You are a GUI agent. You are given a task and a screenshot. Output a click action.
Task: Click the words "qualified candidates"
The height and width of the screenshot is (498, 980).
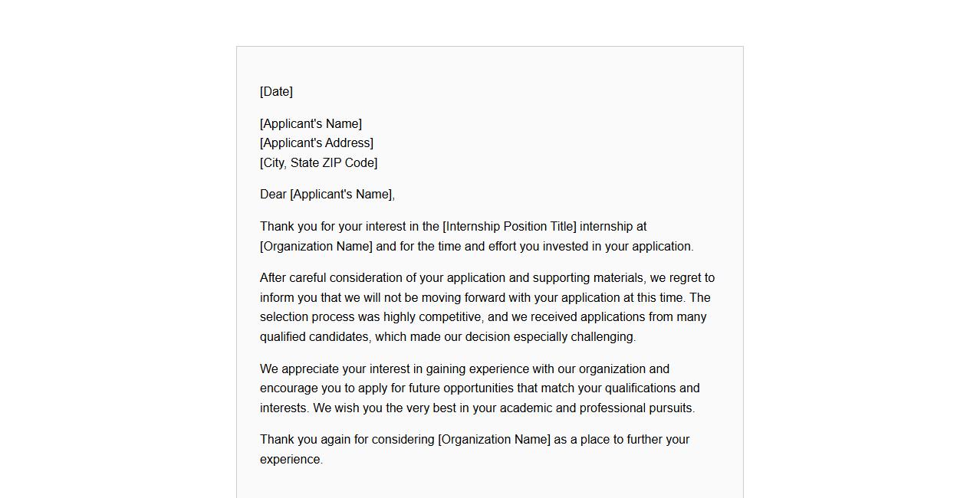point(314,337)
